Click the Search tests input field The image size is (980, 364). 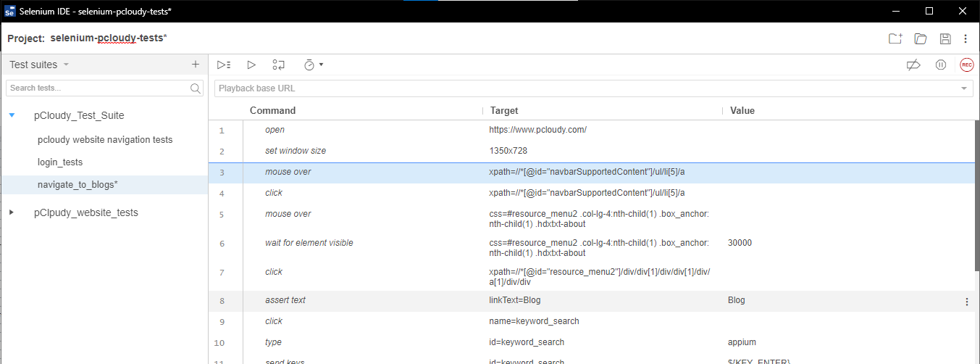coord(98,88)
